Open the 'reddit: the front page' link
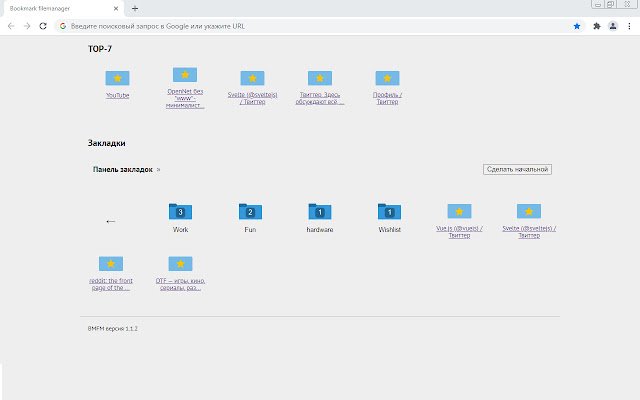Screen dimensions: 640x400 pos(111,284)
